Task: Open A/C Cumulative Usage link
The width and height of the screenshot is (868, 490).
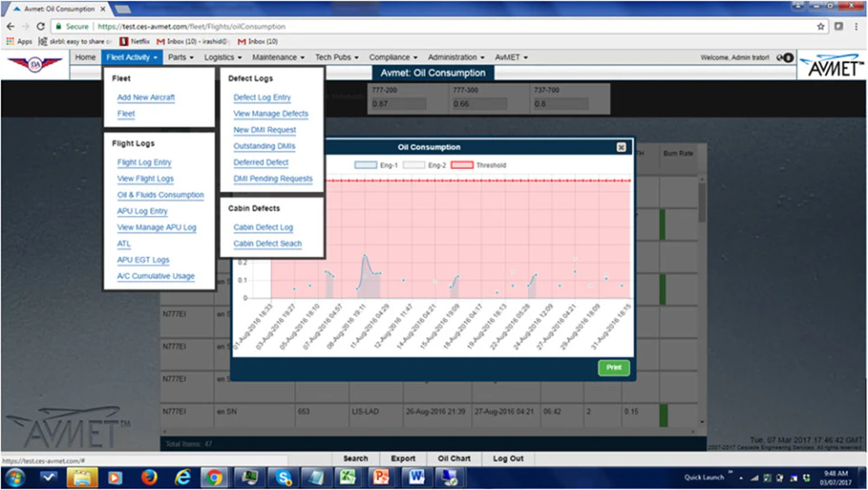Action: (156, 276)
